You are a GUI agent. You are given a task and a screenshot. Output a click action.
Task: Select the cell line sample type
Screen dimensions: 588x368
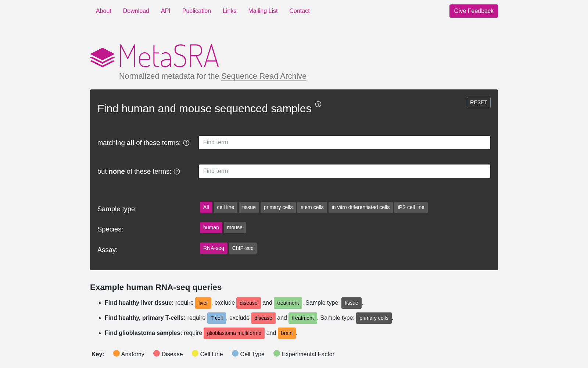(226, 207)
